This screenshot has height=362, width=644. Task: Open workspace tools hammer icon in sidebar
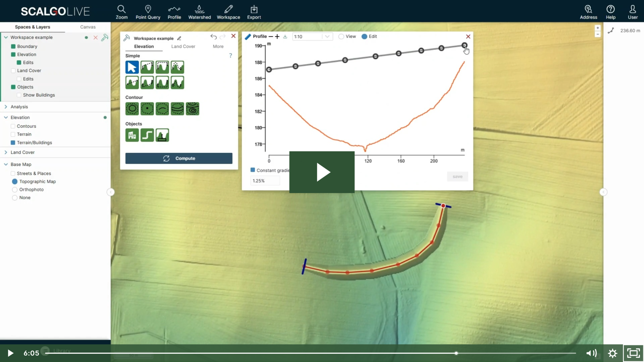click(105, 38)
